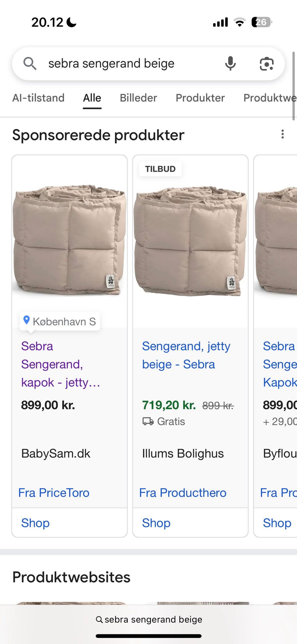
Task: Open the Fra PriceToro link
Action: pos(54,493)
